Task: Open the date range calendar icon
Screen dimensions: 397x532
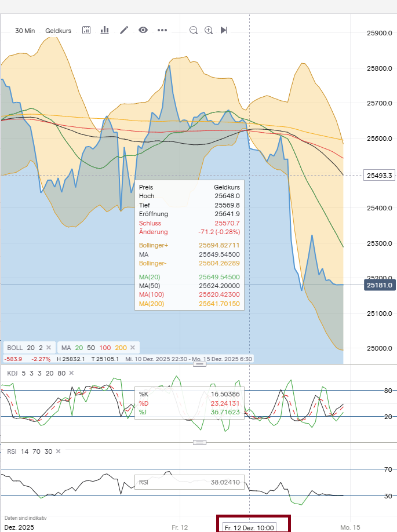Action: pyautogui.click(x=86, y=30)
